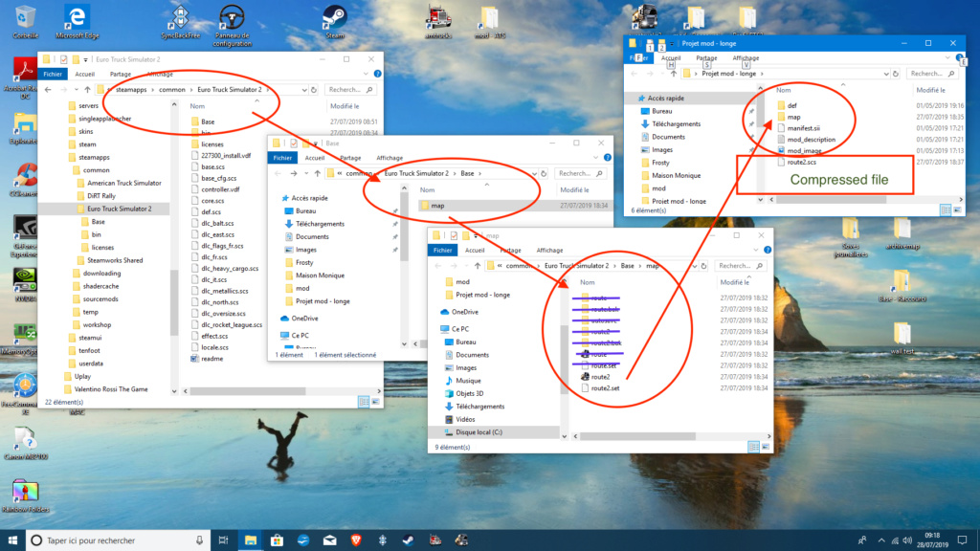
Task: Select the Rainbow Folders desktop icon
Action: [25, 496]
